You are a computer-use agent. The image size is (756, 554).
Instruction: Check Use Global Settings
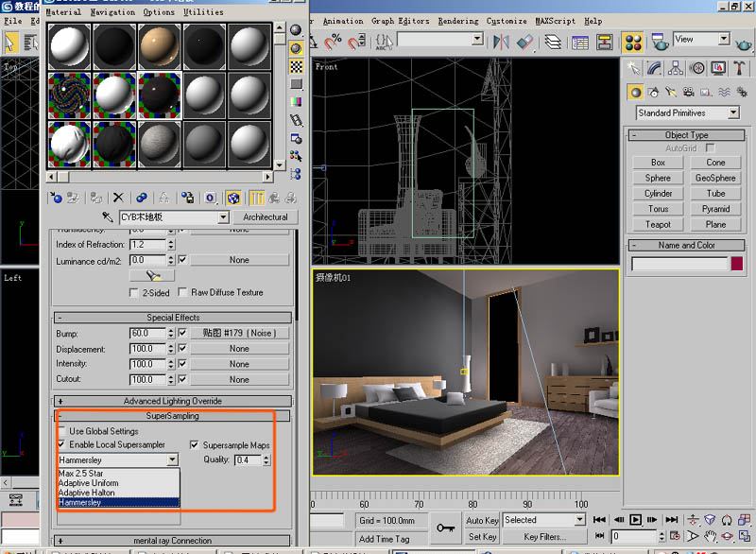(x=61, y=430)
